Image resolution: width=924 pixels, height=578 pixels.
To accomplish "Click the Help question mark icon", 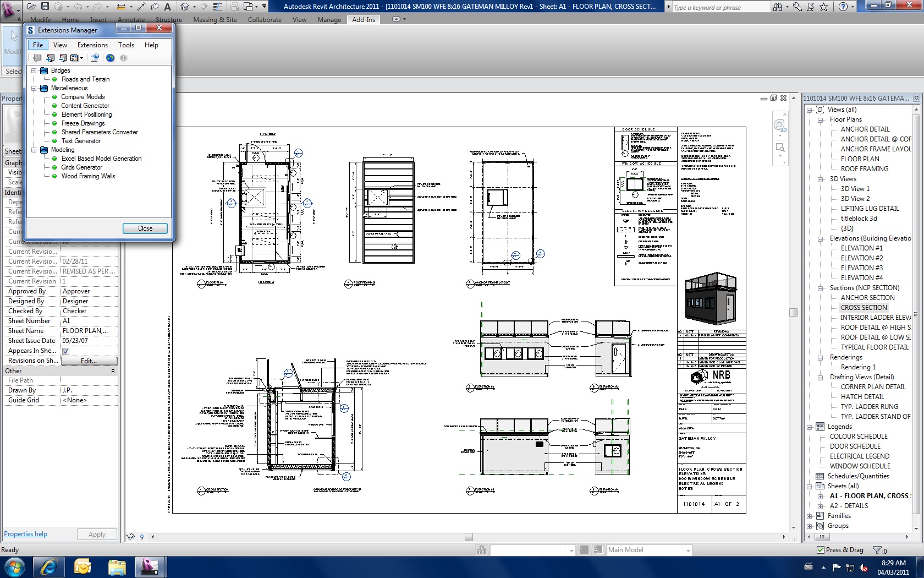I will point(843,7).
